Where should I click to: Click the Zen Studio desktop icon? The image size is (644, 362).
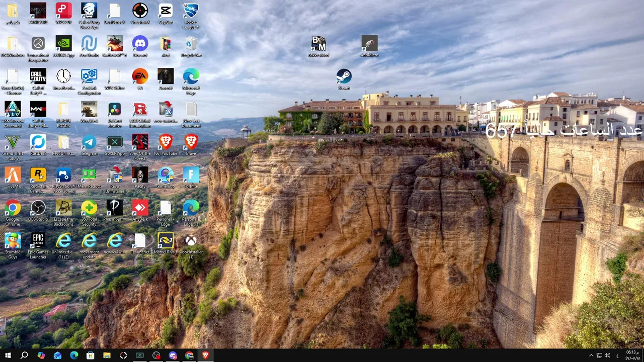coord(89,46)
